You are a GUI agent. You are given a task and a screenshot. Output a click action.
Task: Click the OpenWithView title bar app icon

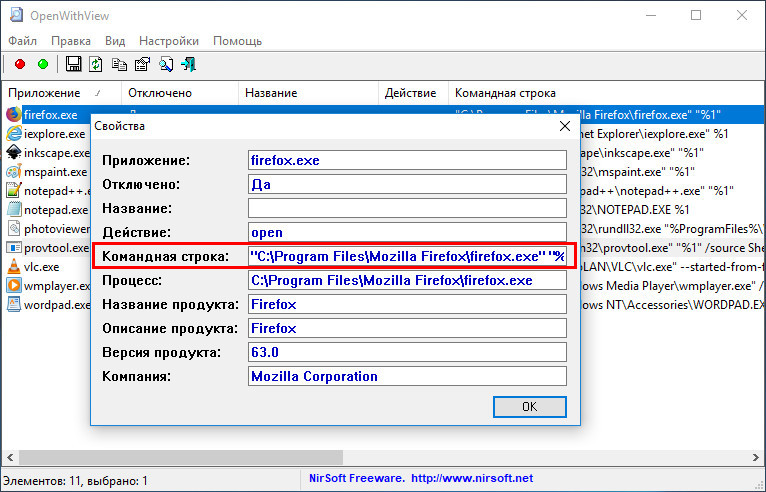click(x=17, y=15)
